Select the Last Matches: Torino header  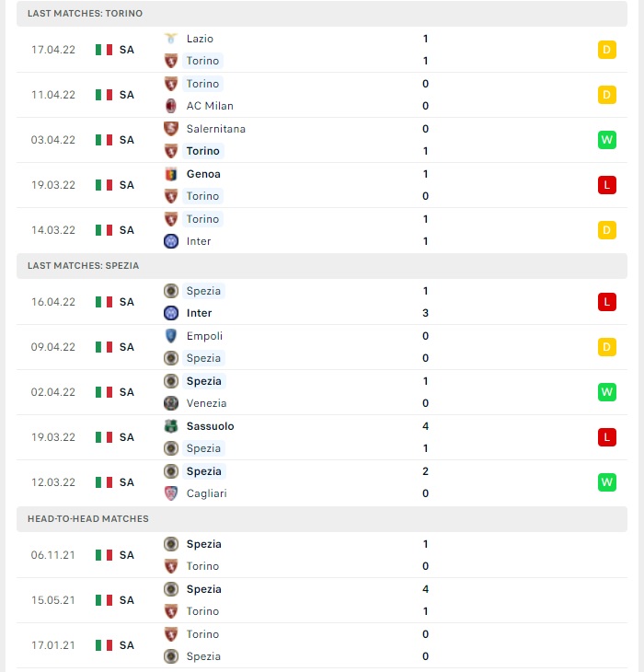322,13
